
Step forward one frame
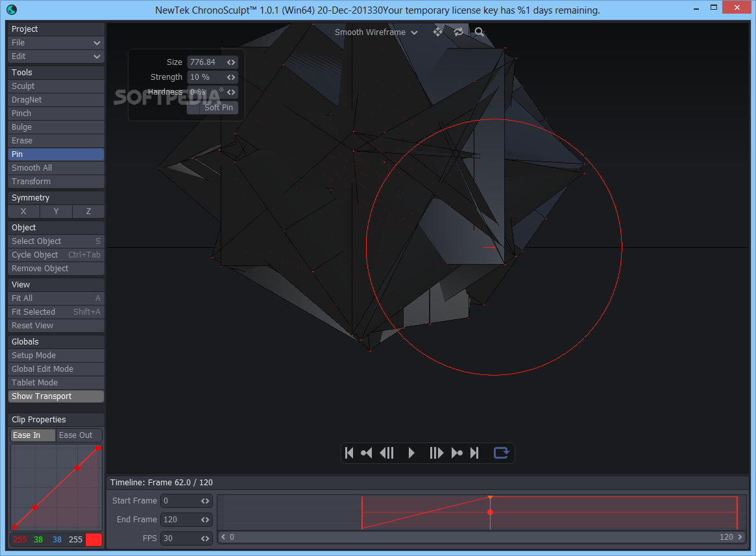click(x=436, y=453)
